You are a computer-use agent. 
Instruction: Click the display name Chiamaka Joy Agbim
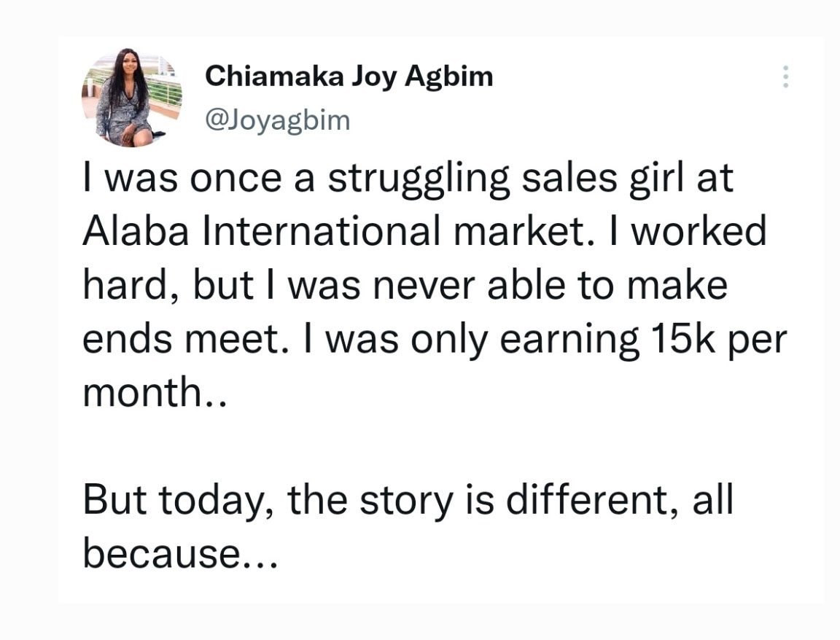point(349,77)
